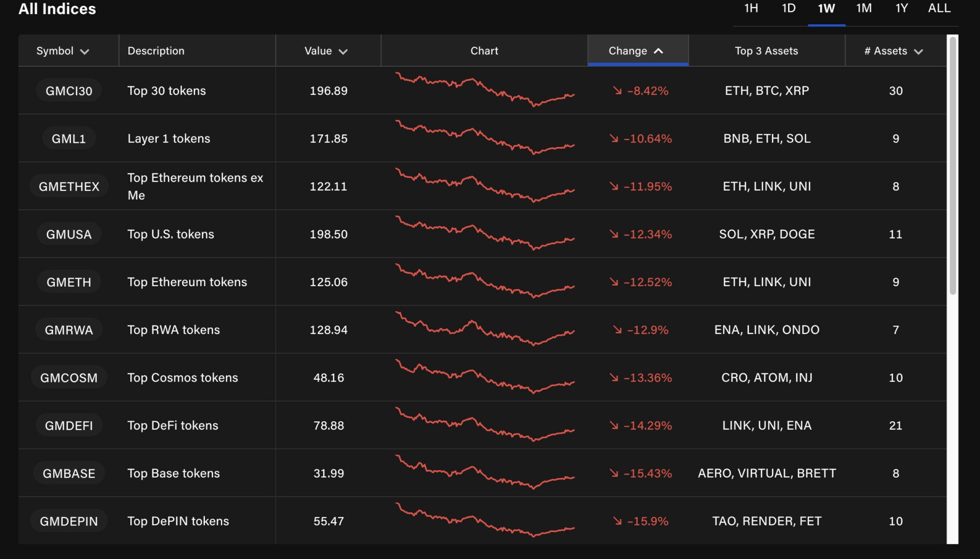
Task: Open the GMCI30 symbol badge
Action: point(69,91)
